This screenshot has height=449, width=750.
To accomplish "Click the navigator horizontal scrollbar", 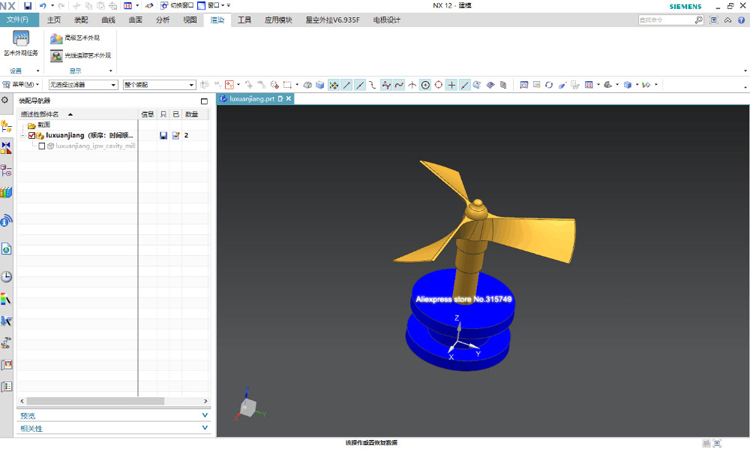I will click(95, 401).
